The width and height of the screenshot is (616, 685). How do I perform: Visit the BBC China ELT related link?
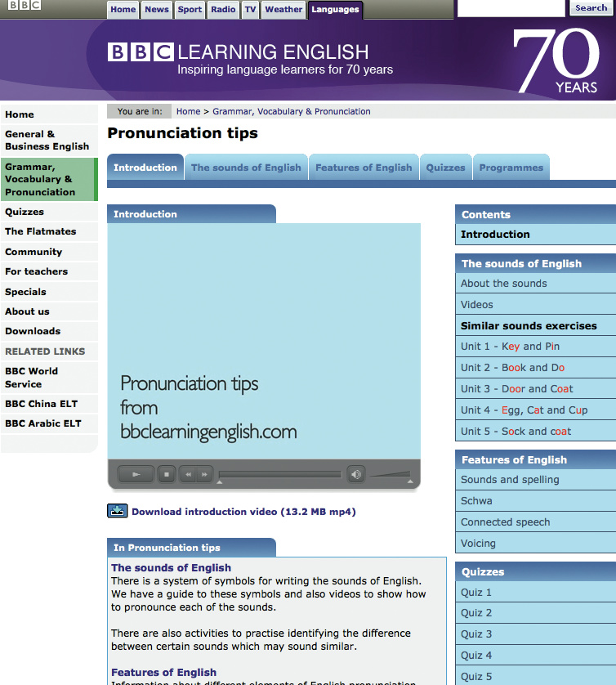point(49,404)
